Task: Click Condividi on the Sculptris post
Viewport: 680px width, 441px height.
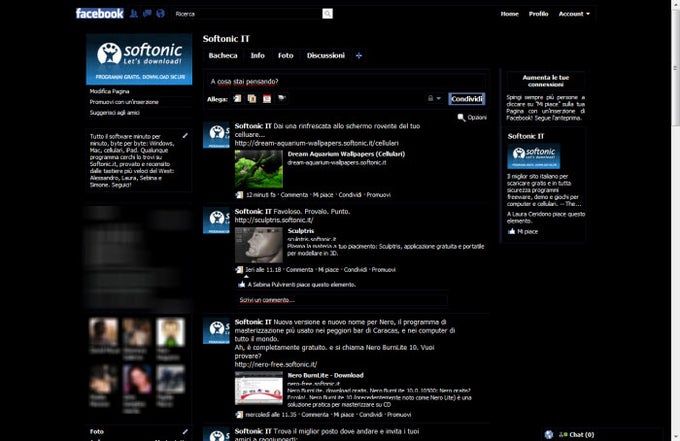Action: coord(355,270)
